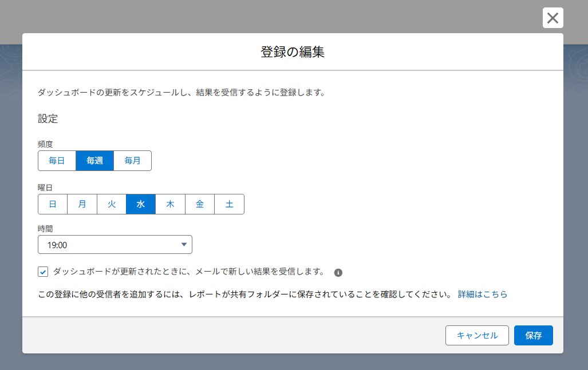
Task: Close the 登録の編集 dialog with X
Action: [x=553, y=18]
